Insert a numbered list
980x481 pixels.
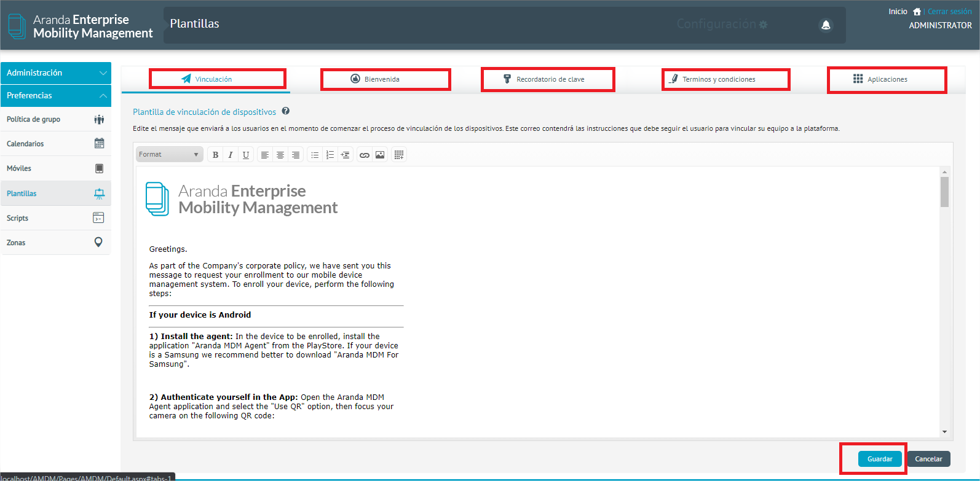coord(330,155)
